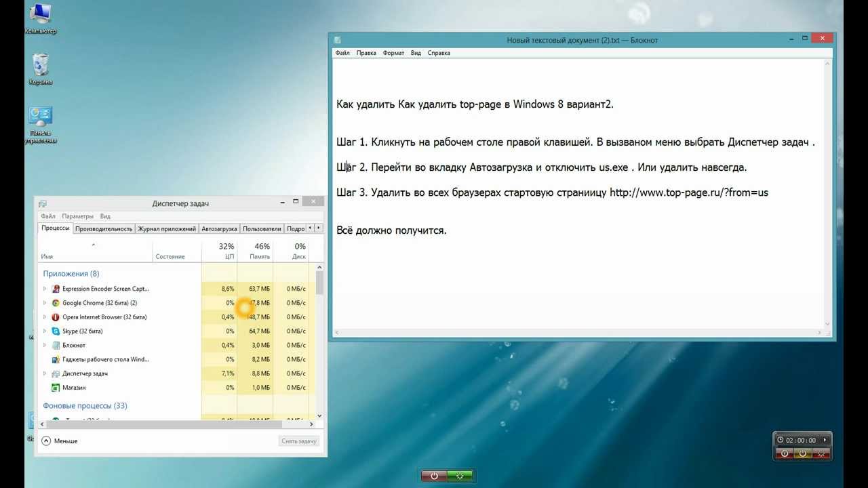Click the 63,7 МБ memory value
This screenshot has height=488, width=868.
coord(260,289)
